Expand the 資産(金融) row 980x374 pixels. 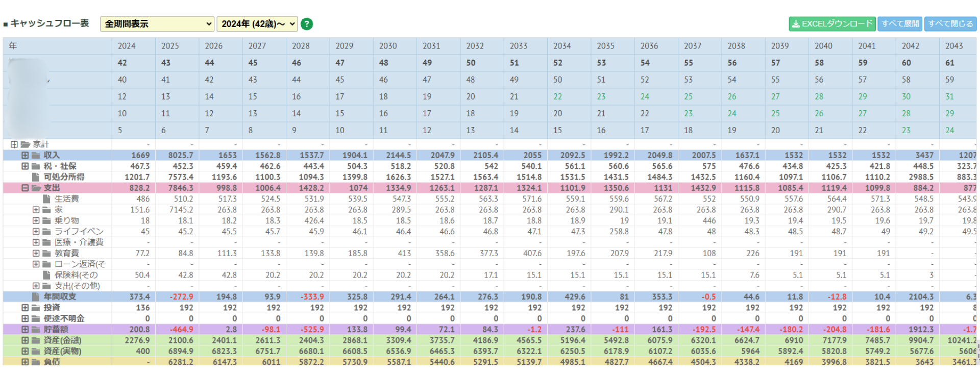[24, 340]
